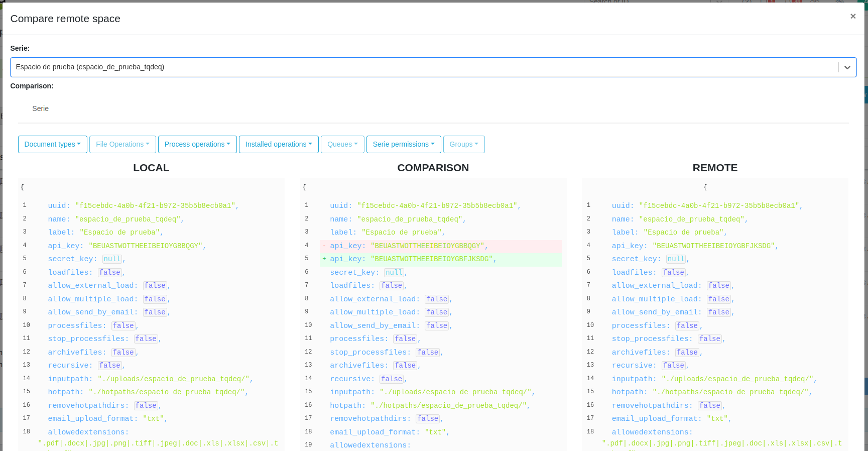This screenshot has width=868, height=451.
Task: Click the added api_key line in COMPARISON
Action: [440, 259]
